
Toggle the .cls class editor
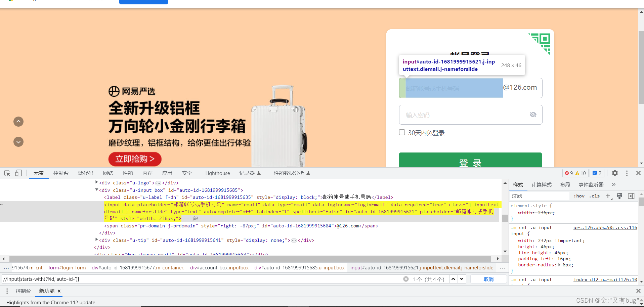(x=594, y=196)
